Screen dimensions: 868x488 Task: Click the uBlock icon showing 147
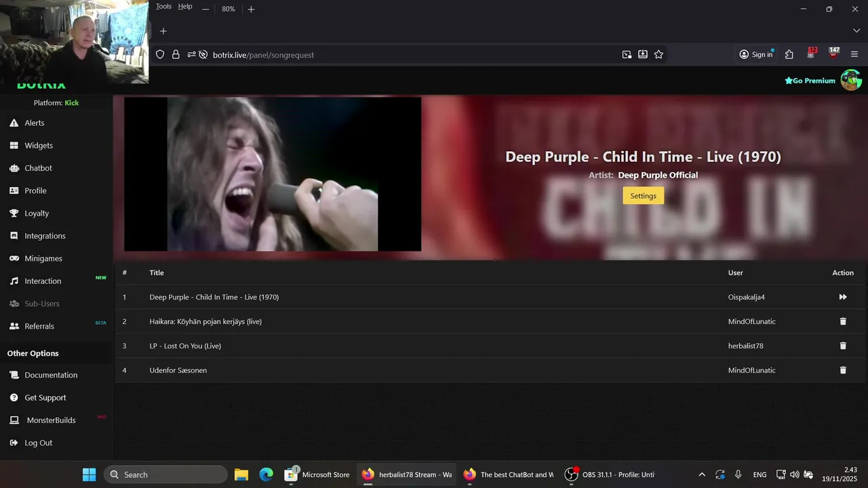pos(834,54)
